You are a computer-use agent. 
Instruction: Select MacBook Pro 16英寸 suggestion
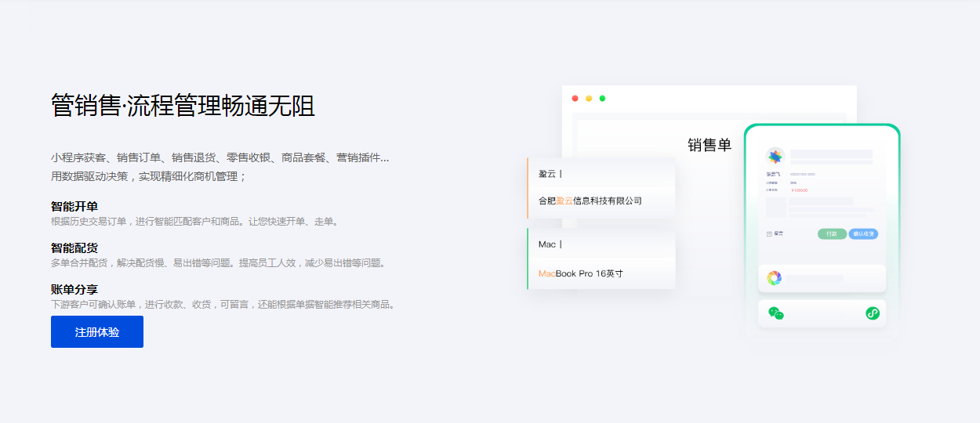click(581, 273)
